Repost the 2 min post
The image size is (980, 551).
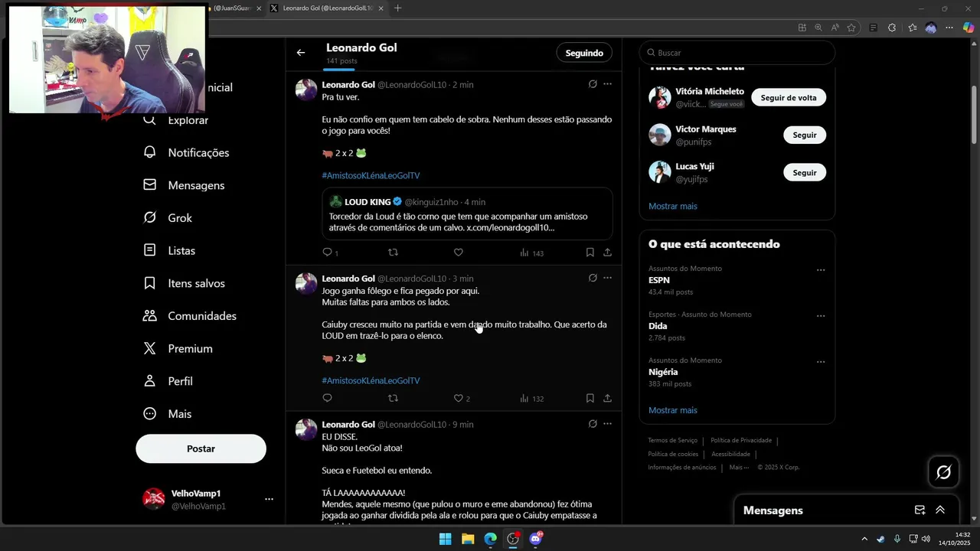393,252
